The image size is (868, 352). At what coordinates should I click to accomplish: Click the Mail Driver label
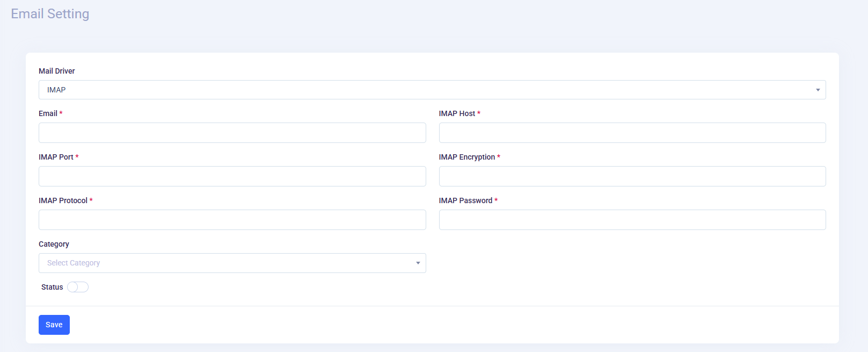57,71
